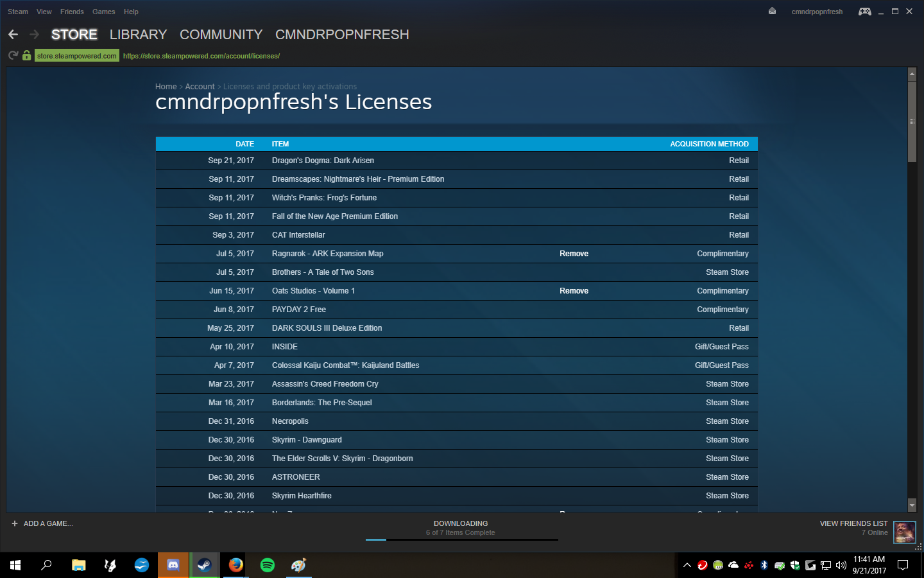
Task: Click the PAYDAY 2 Free item
Action: click(298, 310)
